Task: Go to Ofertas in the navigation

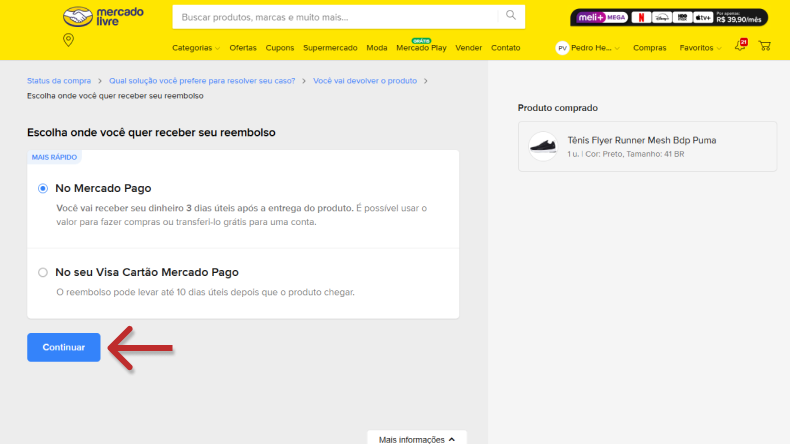Action: 242,48
